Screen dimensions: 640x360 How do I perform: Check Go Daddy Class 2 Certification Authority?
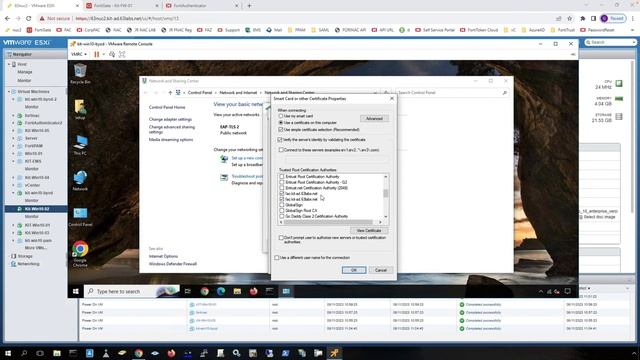282,216
